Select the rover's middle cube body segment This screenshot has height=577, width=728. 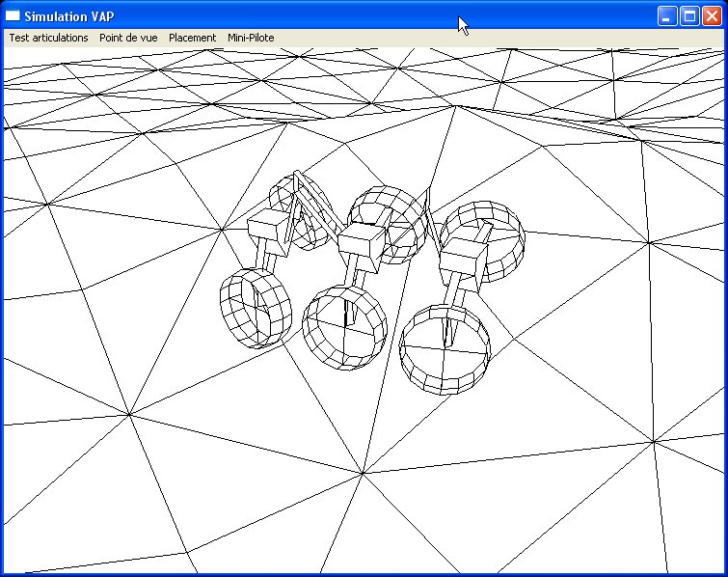363,242
